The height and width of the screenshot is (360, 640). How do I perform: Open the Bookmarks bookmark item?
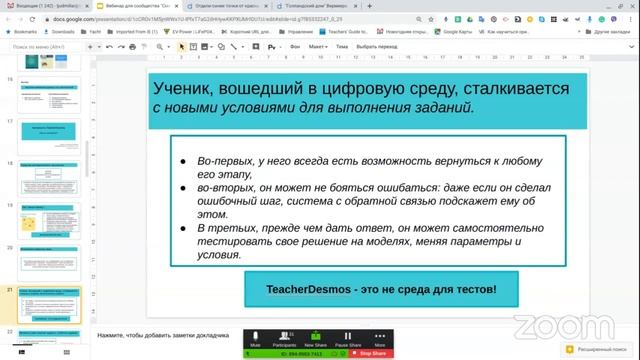tap(22, 31)
